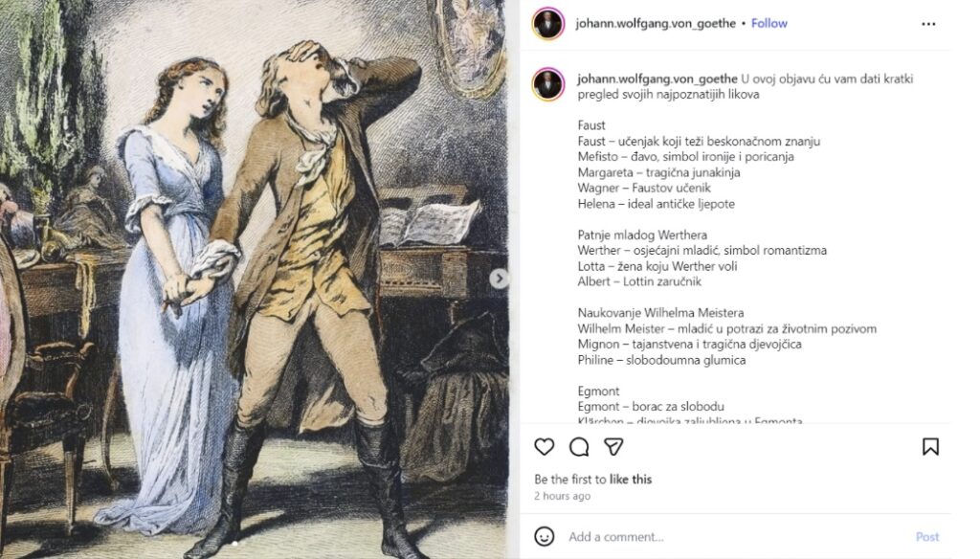Open the caption profile avatar

tap(548, 84)
